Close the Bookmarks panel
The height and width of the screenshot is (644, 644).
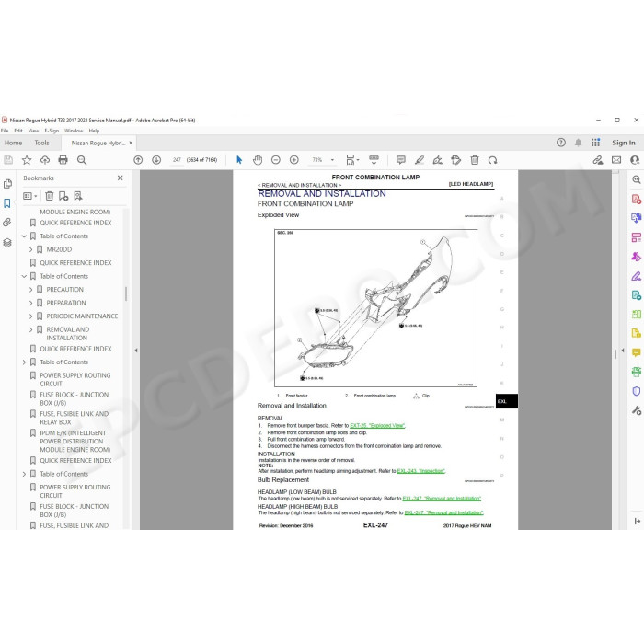pyautogui.click(x=120, y=178)
